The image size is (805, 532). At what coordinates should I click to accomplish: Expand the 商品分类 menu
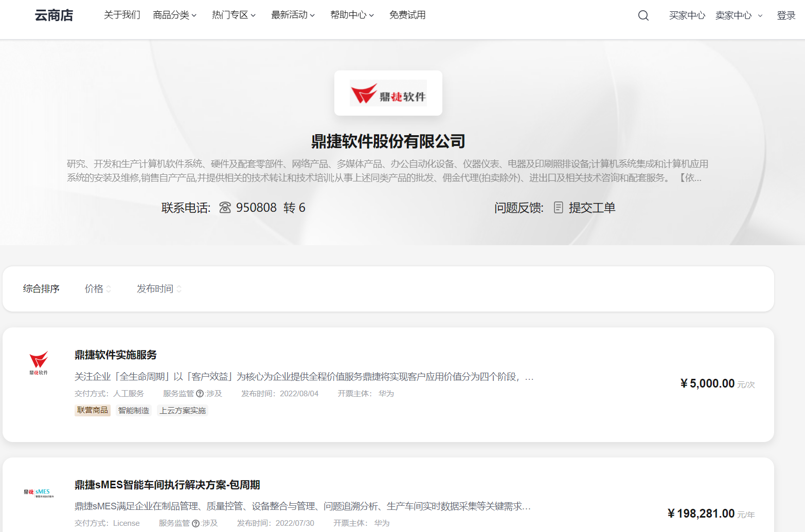click(175, 15)
